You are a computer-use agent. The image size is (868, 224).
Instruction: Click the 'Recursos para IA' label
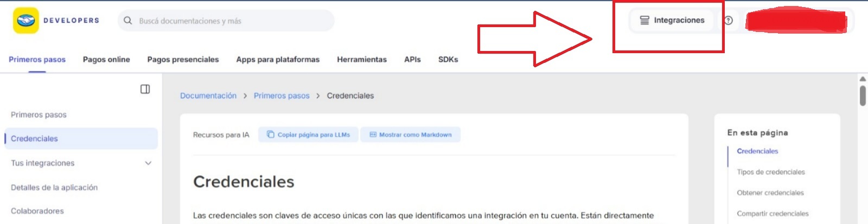[x=221, y=135]
